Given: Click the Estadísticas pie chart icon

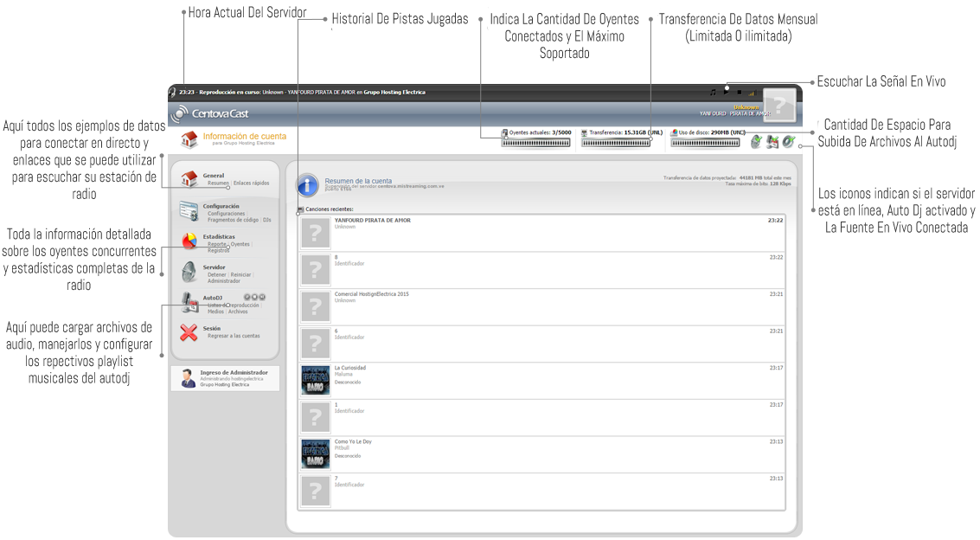Looking at the screenshot, I should click(189, 241).
